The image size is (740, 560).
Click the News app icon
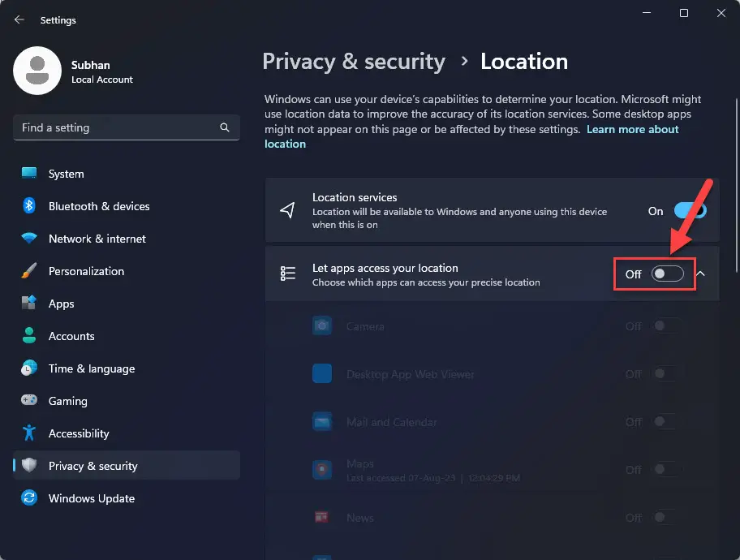[x=322, y=517]
